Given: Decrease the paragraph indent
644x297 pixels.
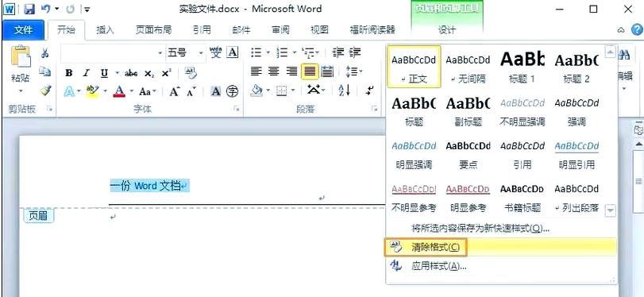Looking at the screenshot, I should [338, 52].
